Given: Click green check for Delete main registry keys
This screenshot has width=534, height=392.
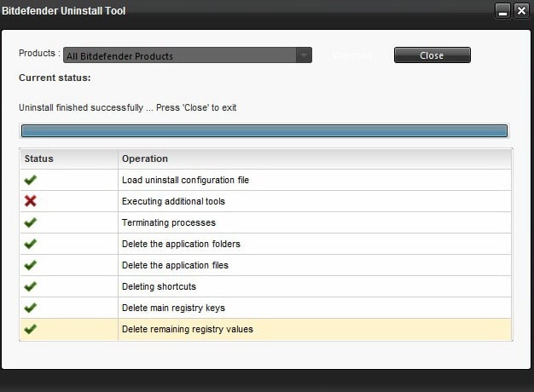Looking at the screenshot, I should tap(31, 308).
